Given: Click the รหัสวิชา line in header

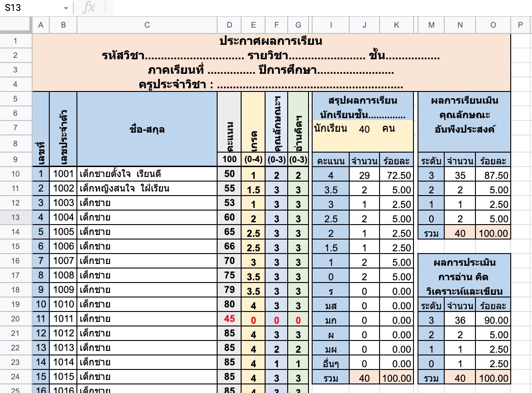Looking at the screenshot, I should click(271, 55).
